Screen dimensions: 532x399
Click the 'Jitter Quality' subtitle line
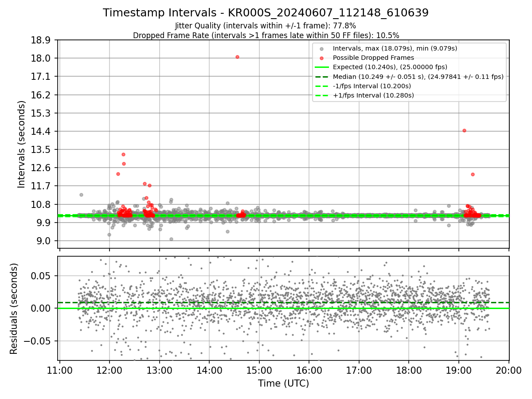point(266,26)
